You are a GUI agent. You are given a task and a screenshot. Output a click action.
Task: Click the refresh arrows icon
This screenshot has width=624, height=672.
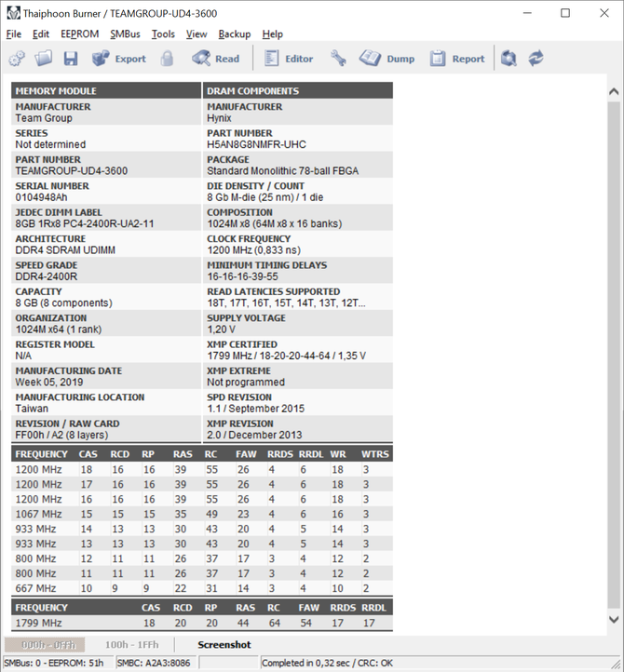[536, 59]
